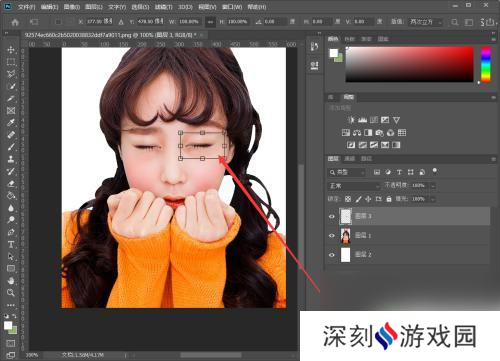Screen dimensions: 500x361
Task: Select the Path Selection arrow tool
Action: coord(11,256)
